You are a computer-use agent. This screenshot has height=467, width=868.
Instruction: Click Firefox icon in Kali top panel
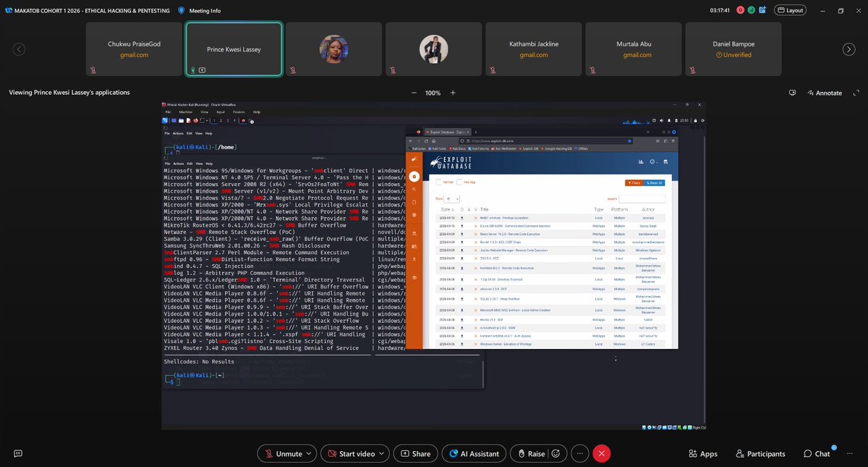coord(195,120)
